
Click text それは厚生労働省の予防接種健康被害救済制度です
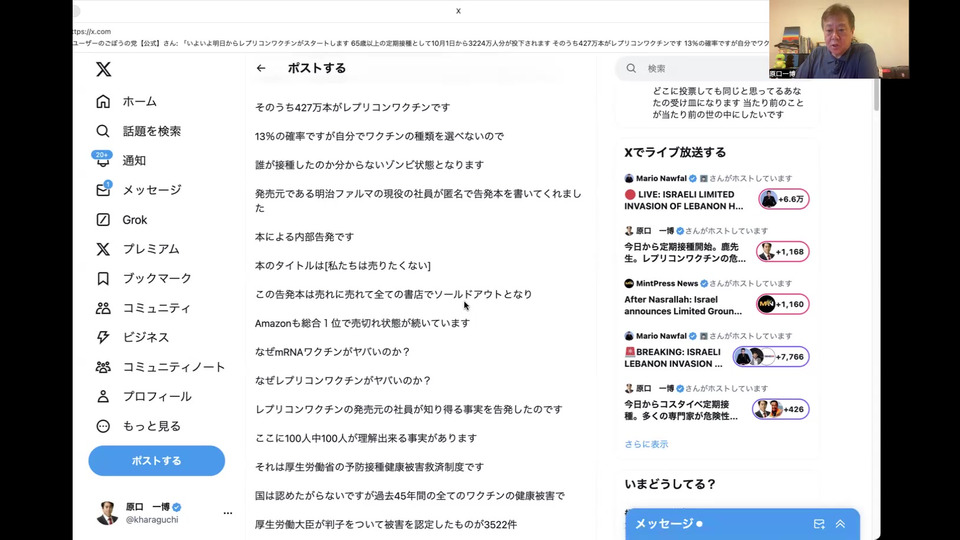pyautogui.click(x=369, y=467)
